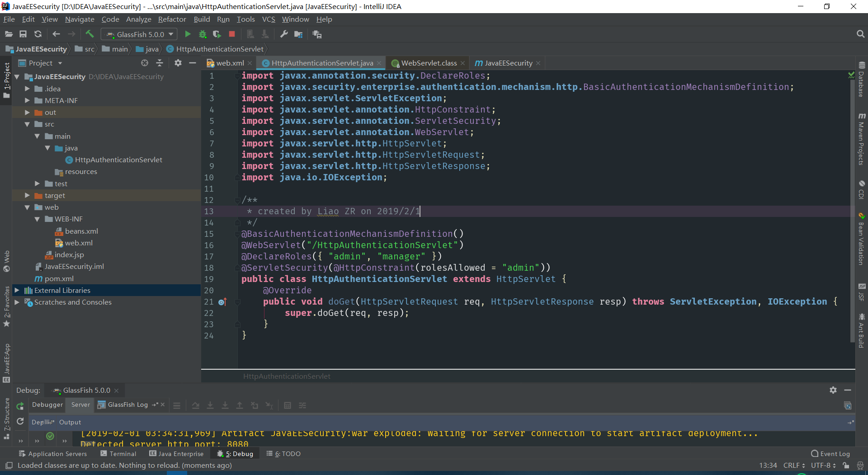Image resolution: width=868 pixels, height=475 pixels.
Task: Open the Bean Validation tool window
Action: click(x=861, y=239)
